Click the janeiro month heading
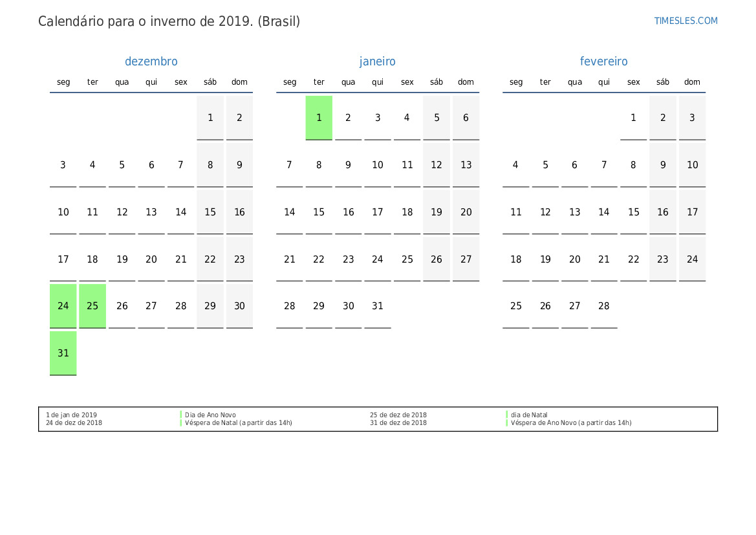Image resolution: width=756 pixels, height=535 pixels. coord(378,61)
